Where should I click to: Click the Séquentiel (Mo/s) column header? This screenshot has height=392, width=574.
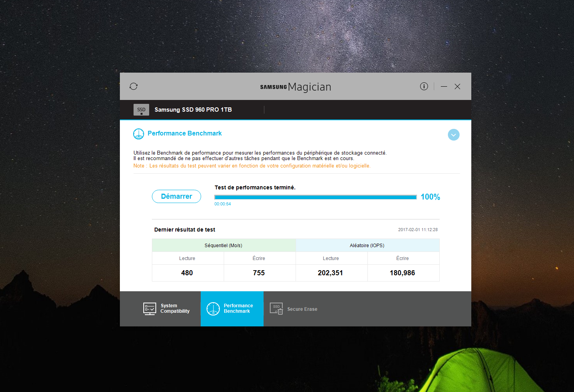click(224, 245)
